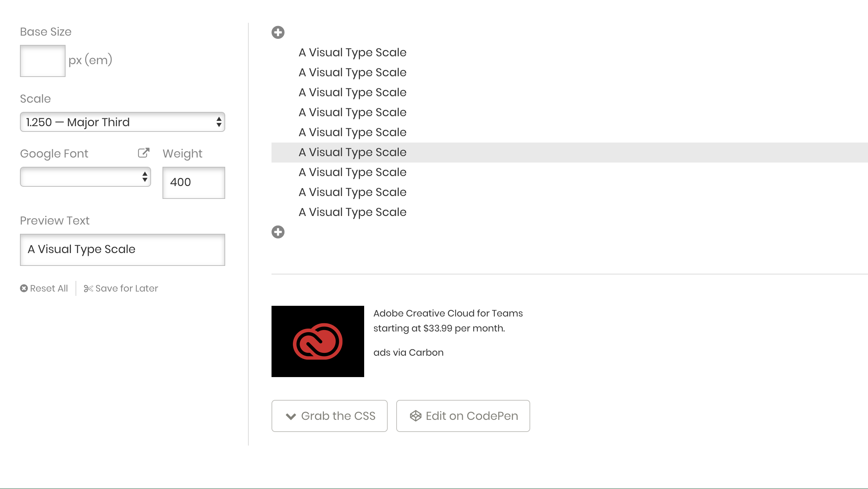Image resolution: width=868 pixels, height=489 pixels.
Task: Click the Base Size input field
Action: pyautogui.click(x=42, y=61)
